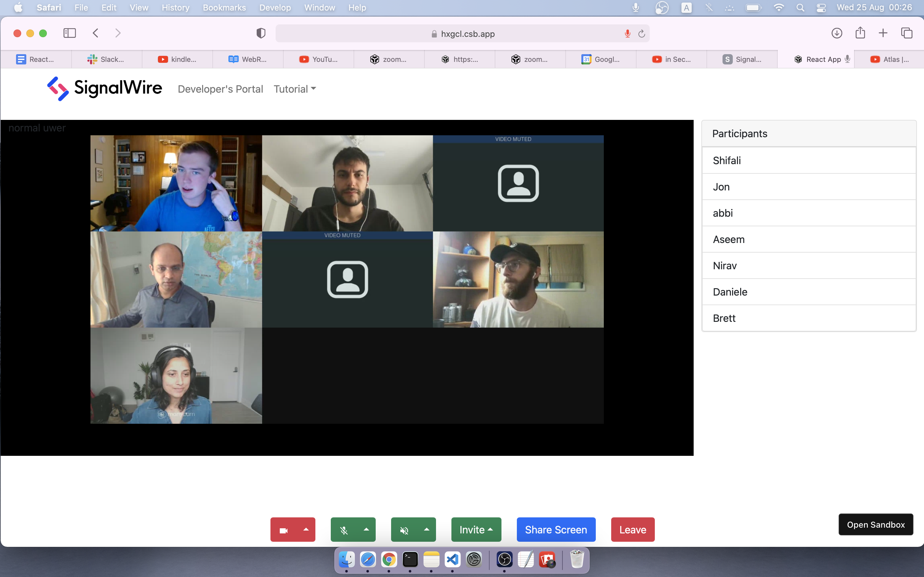
Task: Expand camera device options arrow
Action: point(306,530)
